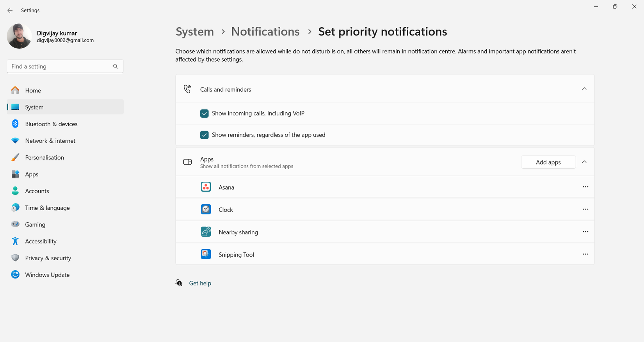Open more options for Clock
The image size is (644, 342).
tap(585, 209)
